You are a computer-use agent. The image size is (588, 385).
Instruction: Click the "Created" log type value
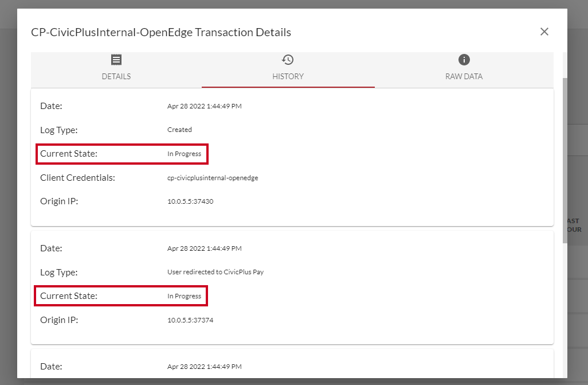click(179, 130)
